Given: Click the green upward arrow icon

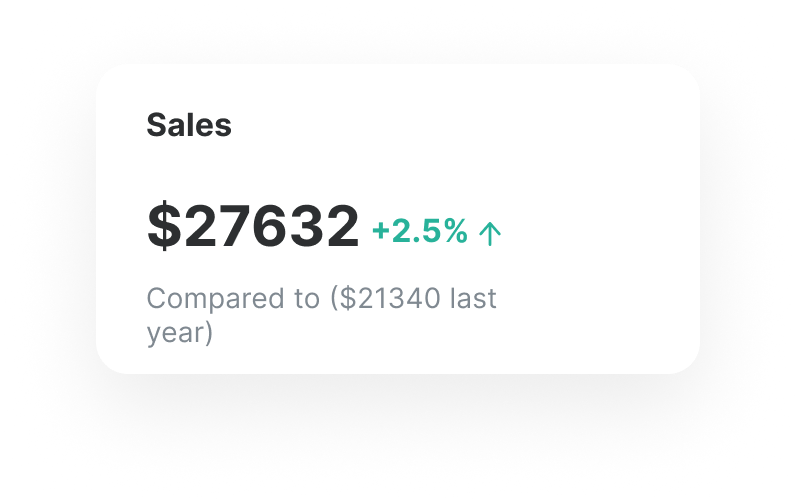Looking at the screenshot, I should [x=489, y=234].
